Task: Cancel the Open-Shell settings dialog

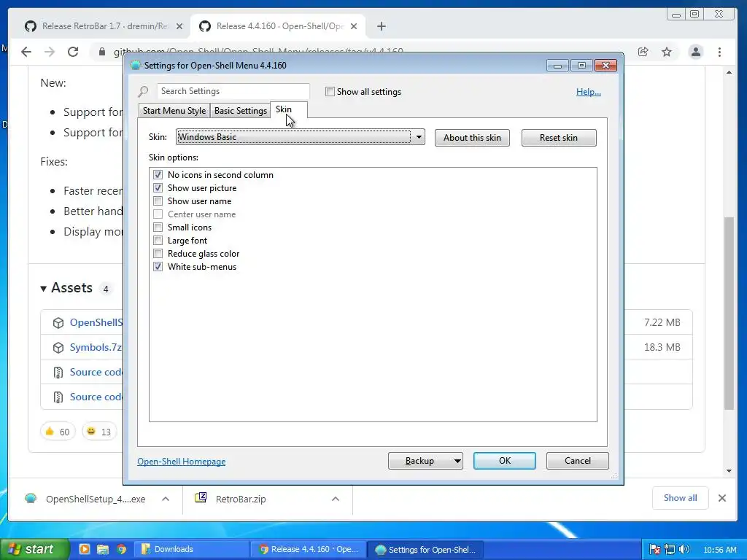Action: pyautogui.click(x=578, y=461)
